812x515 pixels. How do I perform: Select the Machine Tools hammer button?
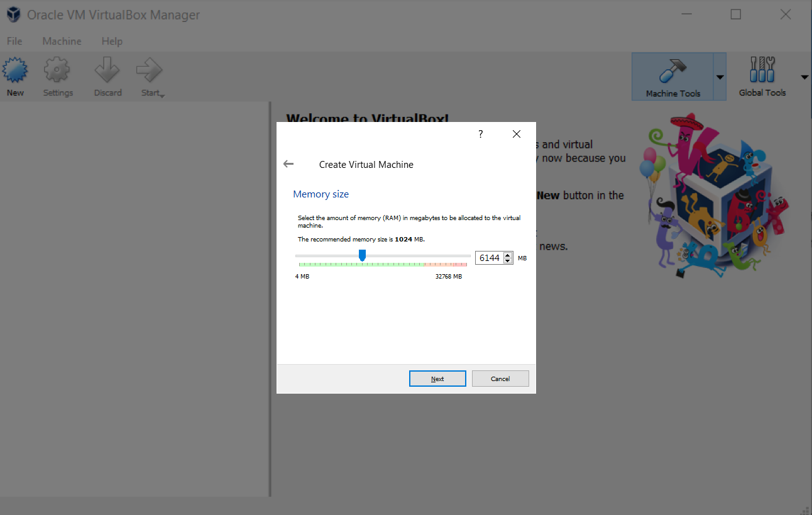[672, 77]
